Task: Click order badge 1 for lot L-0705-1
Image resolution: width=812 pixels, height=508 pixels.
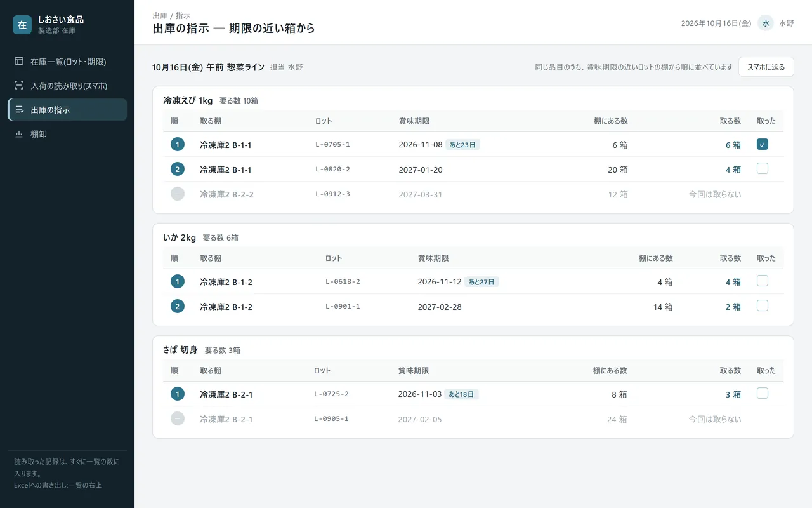Action: [178, 145]
